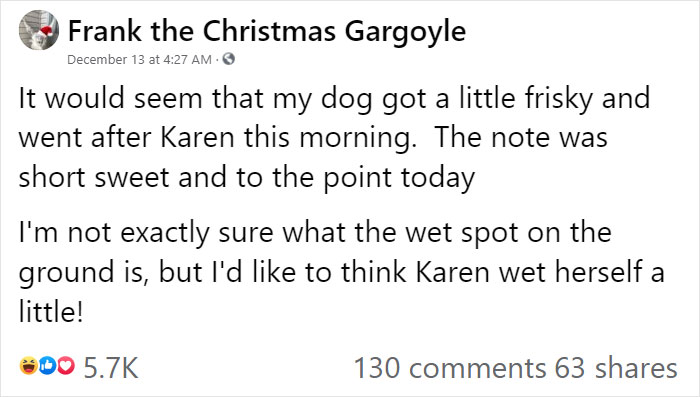700x397 pixels.
Task: Click the red Love heart reaction icon
Action: [66, 366]
